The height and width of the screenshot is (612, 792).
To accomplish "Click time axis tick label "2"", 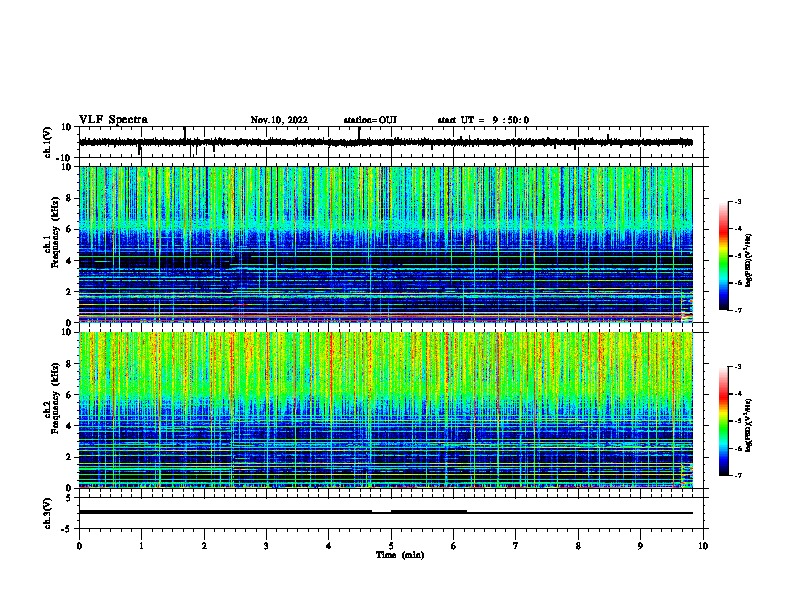I will click(204, 546).
